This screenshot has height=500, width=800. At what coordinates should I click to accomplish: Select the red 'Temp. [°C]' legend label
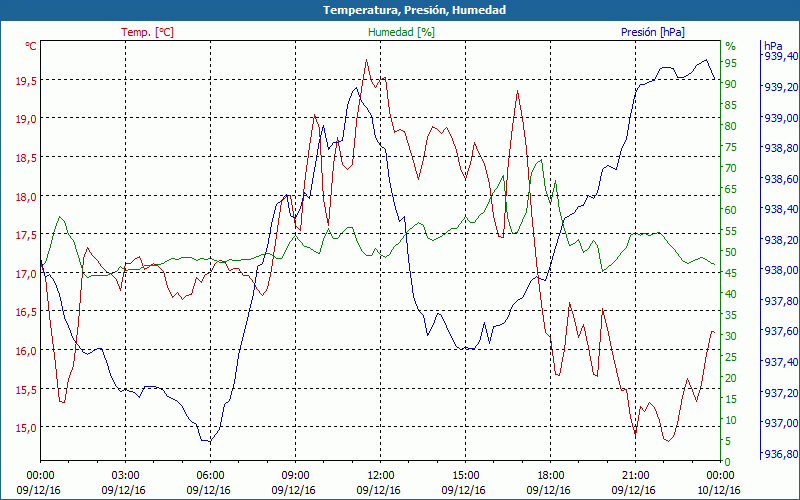click(x=147, y=32)
